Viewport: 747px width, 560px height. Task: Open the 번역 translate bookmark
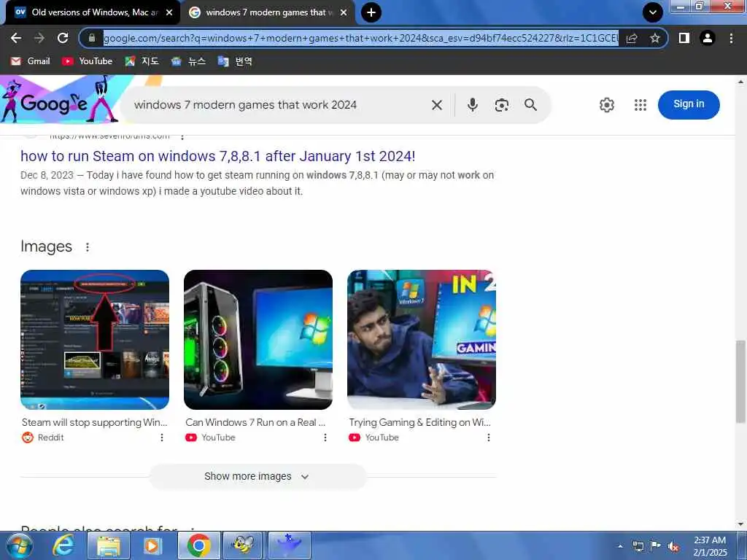point(235,61)
